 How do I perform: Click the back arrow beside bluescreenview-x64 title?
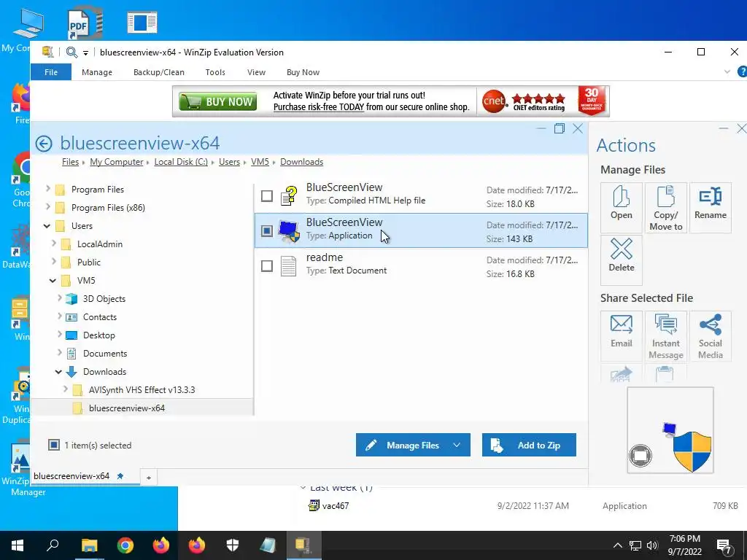[43, 144]
